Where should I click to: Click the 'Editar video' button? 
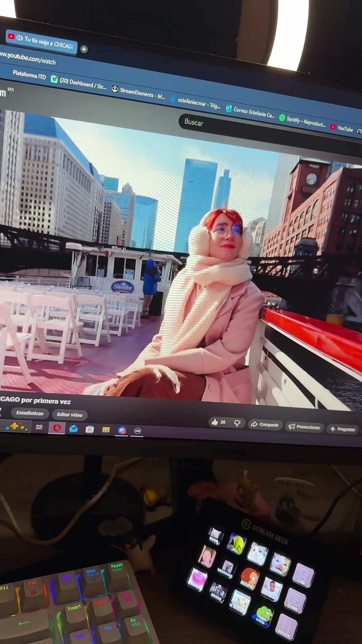pyautogui.click(x=70, y=415)
